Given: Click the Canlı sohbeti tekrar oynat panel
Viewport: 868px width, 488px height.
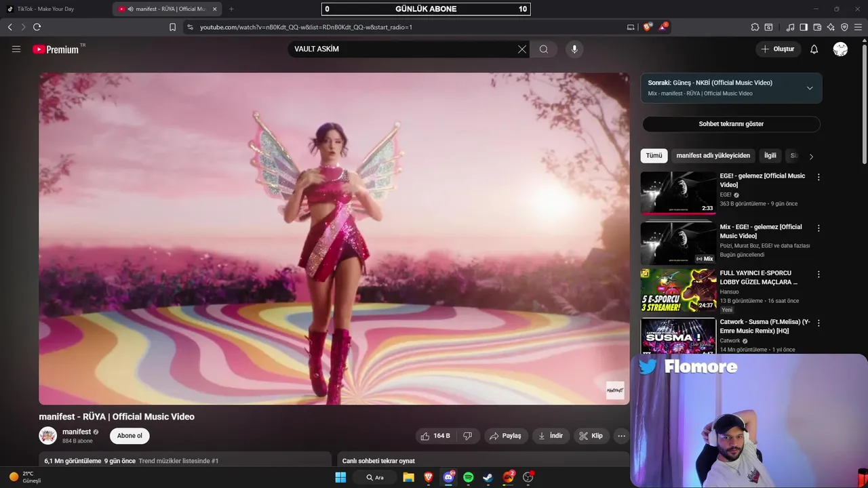Looking at the screenshot, I should click(484, 461).
